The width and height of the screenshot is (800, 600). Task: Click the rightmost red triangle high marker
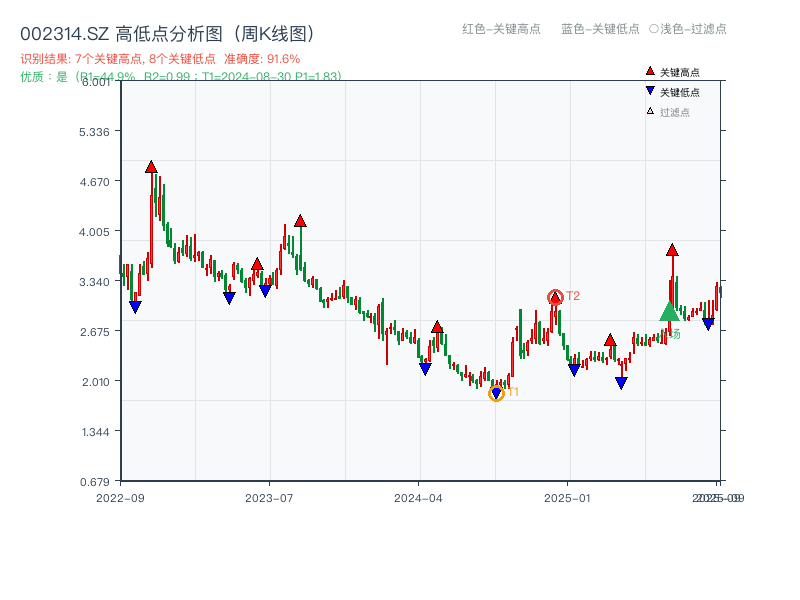coord(671,250)
